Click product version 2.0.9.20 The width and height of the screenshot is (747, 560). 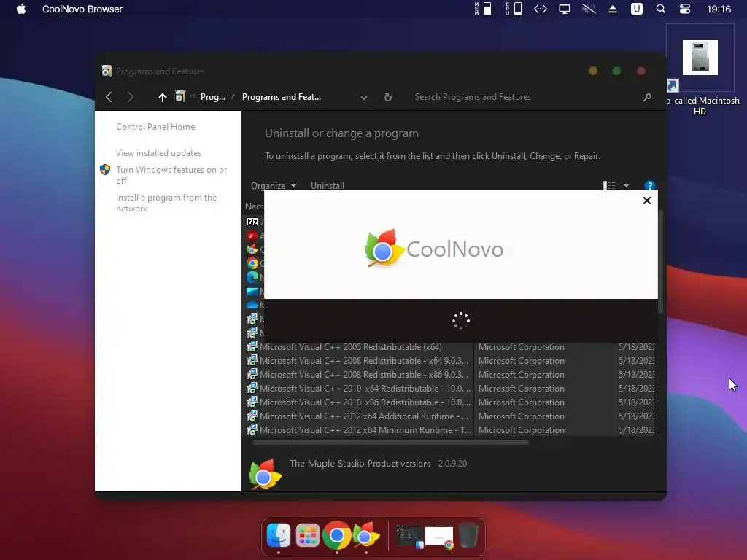pyautogui.click(x=452, y=463)
